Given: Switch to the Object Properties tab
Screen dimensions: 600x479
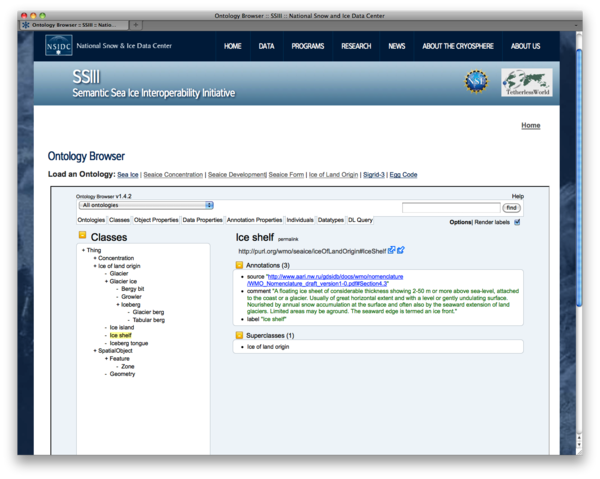Looking at the screenshot, I should point(156,220).
